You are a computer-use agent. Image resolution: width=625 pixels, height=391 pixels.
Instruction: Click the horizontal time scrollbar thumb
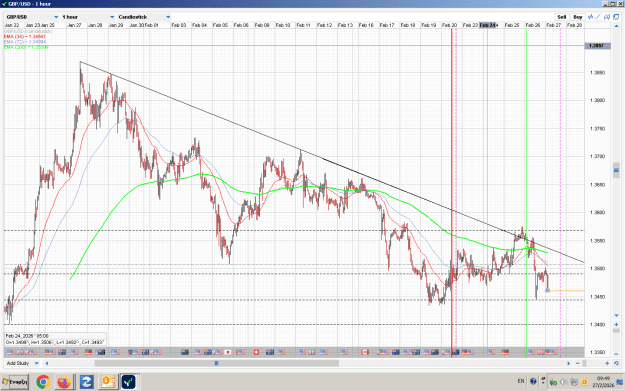pyautogui.click(x=216, y=363)
